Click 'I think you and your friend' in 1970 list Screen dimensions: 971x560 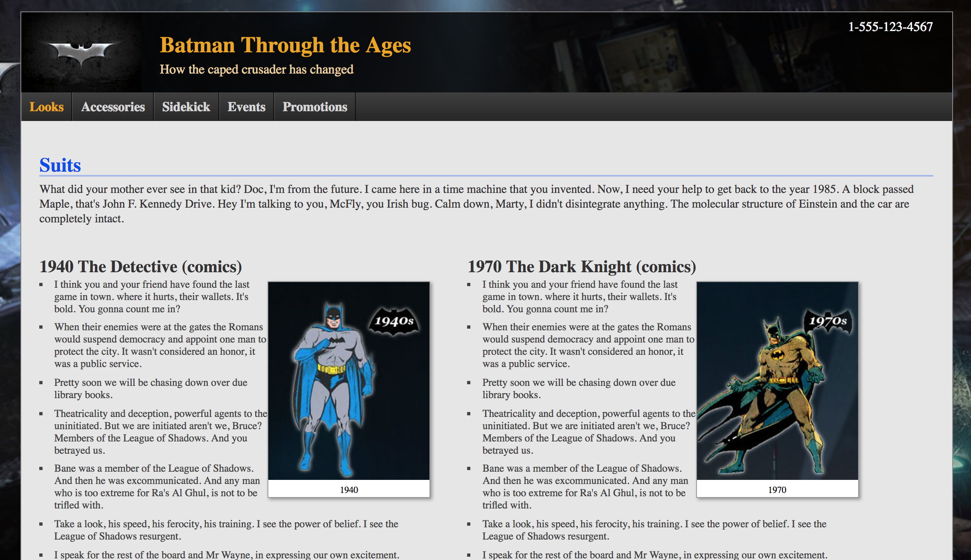(x=580, y=297)
